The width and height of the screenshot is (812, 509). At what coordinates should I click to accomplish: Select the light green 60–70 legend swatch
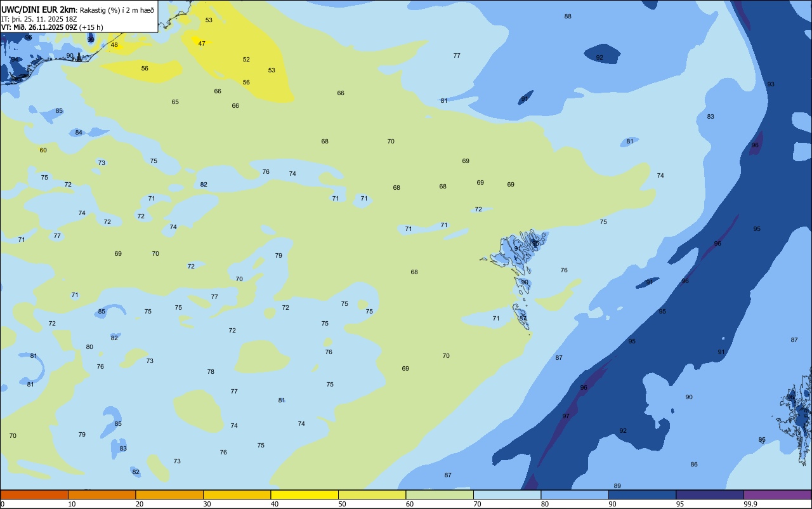click(440, 494)
